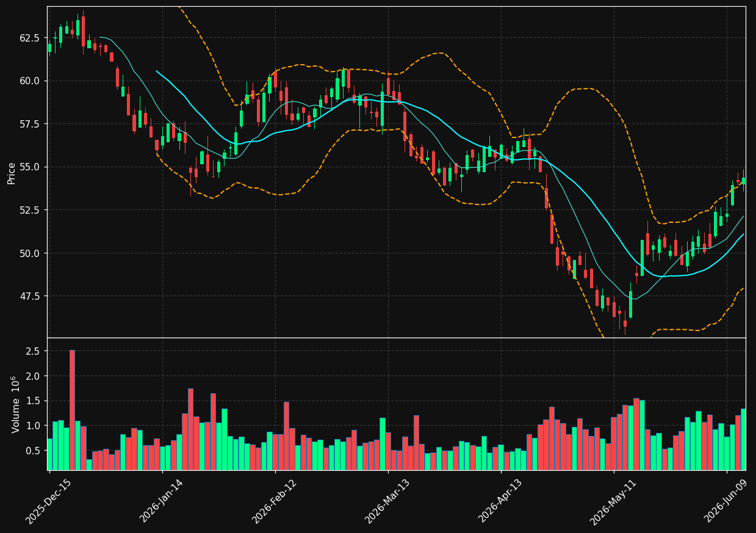This screenshot has height=533, width=756.
Task: Click the Volume axis title
Action: click(15, 404)
